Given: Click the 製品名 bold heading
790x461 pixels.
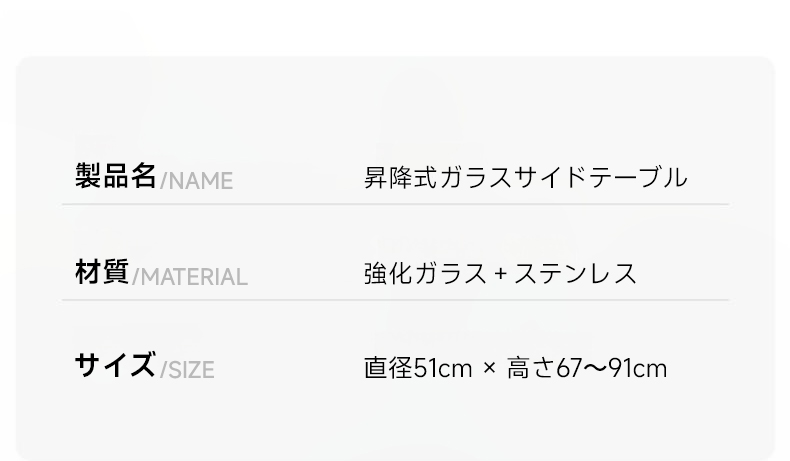Looking at the screenshot, I should [115, 176].
